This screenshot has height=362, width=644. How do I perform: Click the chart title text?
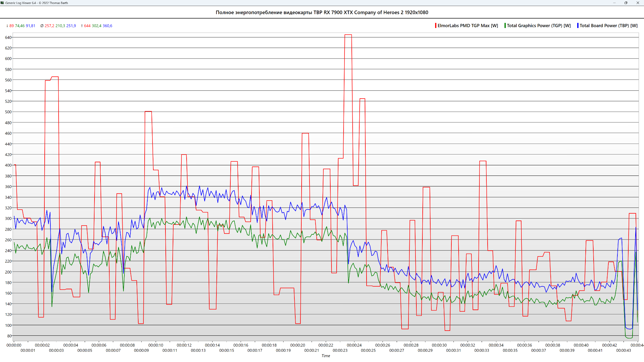coord(322,12)
